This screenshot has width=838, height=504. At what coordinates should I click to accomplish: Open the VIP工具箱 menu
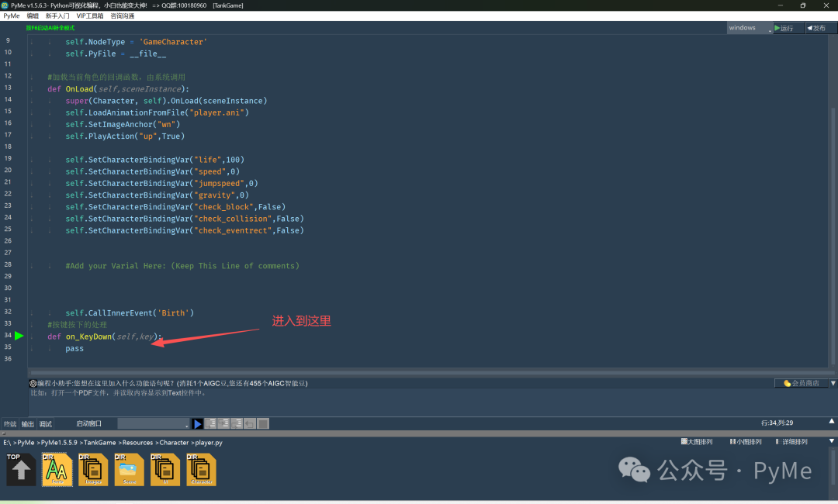(90, 16)
